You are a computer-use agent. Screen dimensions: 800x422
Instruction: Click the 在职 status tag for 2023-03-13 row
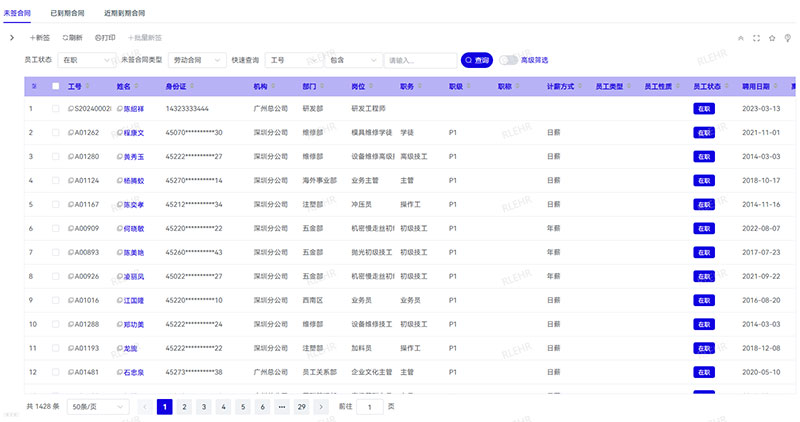(704, 109)
